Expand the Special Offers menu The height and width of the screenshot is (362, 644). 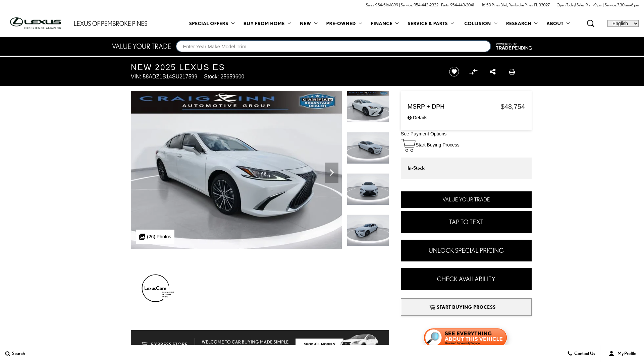tap(212, 23)
